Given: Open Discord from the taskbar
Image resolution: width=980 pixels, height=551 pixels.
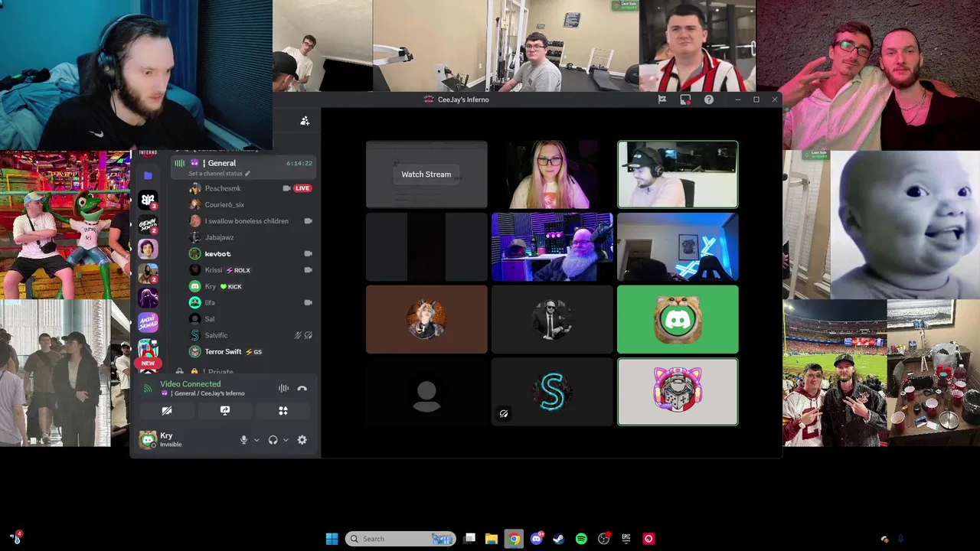Looking at the screenshot, I should 537,539.
